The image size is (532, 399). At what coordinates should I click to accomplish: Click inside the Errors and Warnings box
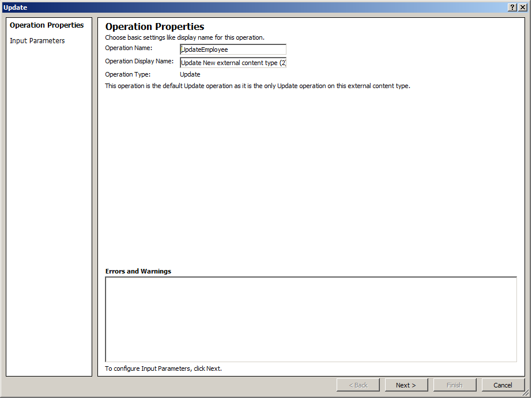point(311,320)
